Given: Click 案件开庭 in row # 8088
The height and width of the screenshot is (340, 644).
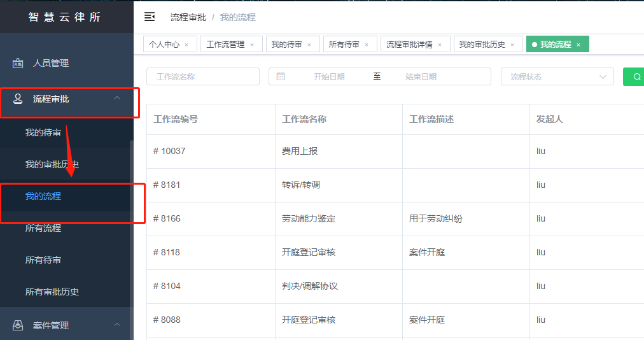Looking at the screenshot, I should (427, 320).
